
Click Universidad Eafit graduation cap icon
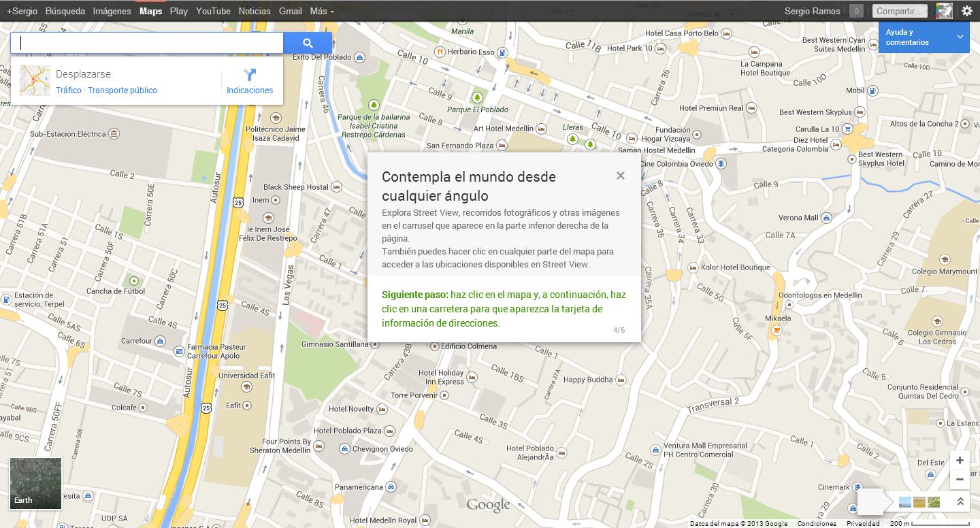[246, 386]
